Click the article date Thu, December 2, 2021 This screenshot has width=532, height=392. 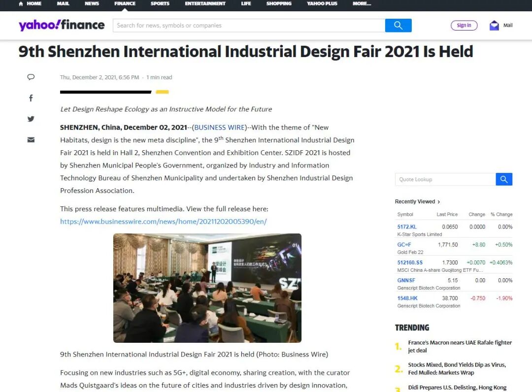pos(100,77)
